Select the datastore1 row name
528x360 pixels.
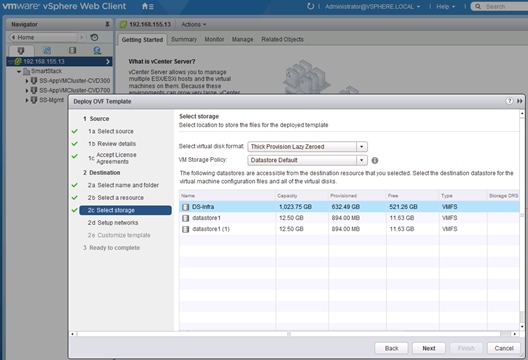[x=206, y=218]
